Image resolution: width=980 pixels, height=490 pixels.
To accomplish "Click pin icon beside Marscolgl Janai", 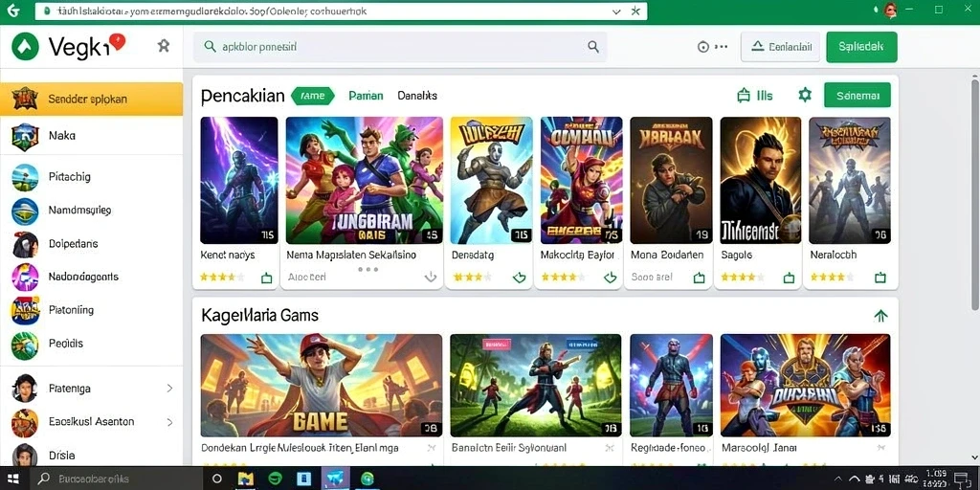I will point(880,448).
